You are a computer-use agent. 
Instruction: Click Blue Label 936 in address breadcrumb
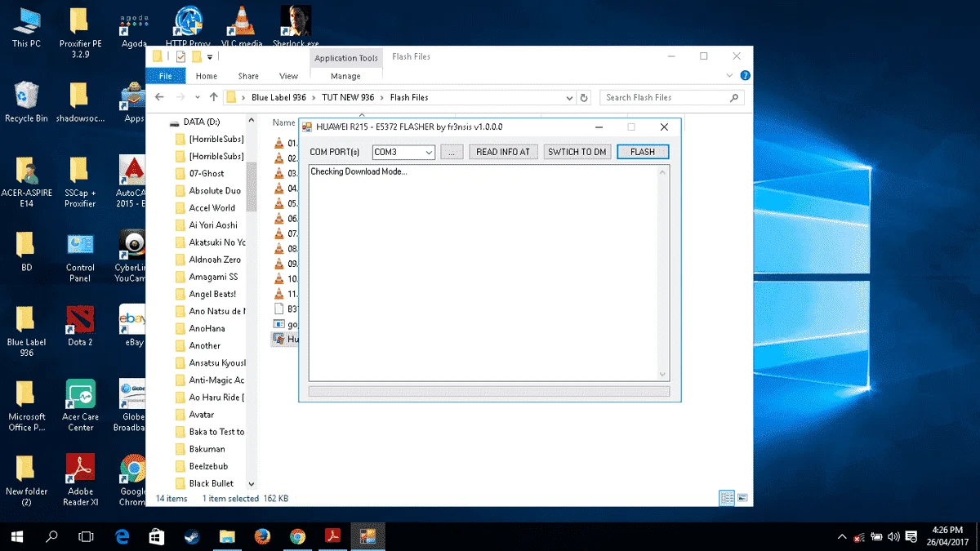pos(278,97)
